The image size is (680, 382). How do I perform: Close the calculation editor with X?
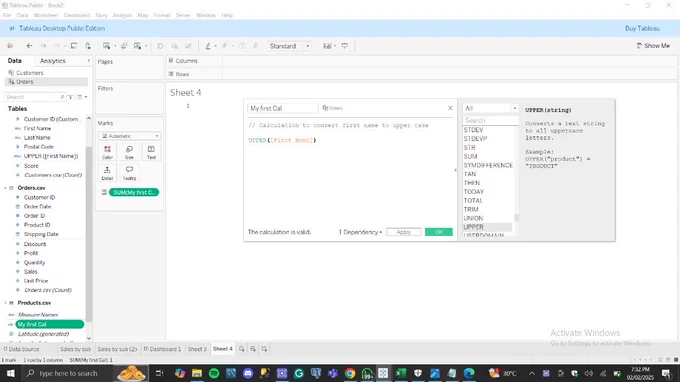(450, 108)
